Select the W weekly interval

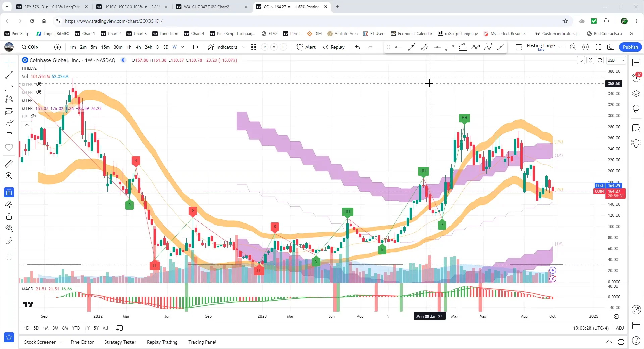pyautogui.click(x=174, y=47)
